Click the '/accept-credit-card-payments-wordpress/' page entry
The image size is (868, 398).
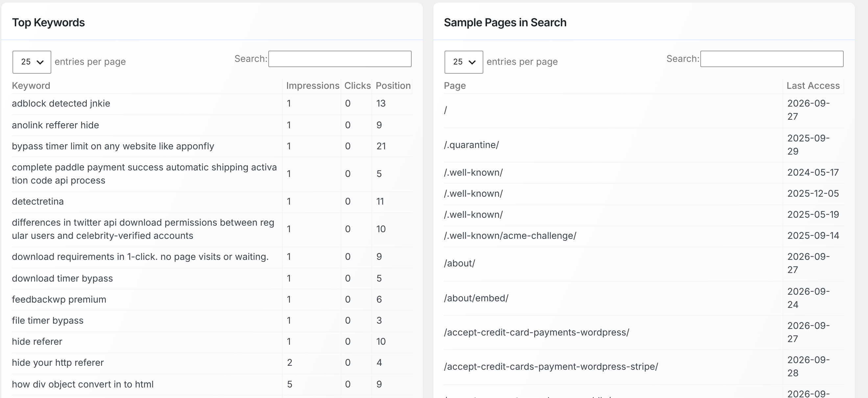tap(537, 333)
